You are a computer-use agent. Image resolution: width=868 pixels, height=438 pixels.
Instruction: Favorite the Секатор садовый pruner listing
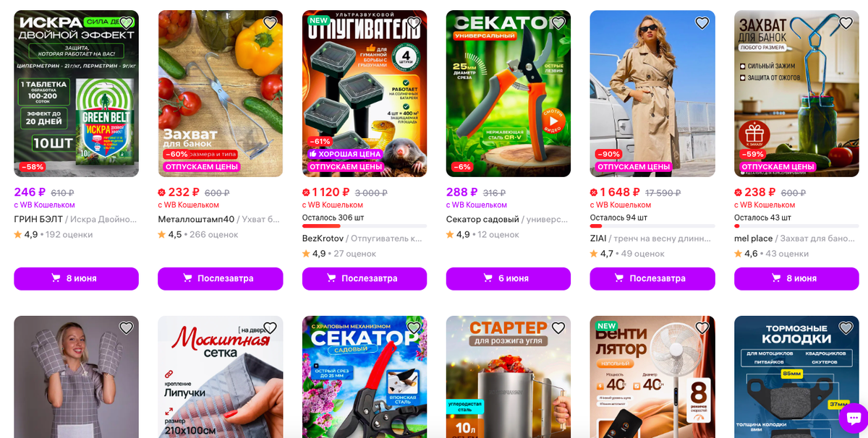point(558,23)
